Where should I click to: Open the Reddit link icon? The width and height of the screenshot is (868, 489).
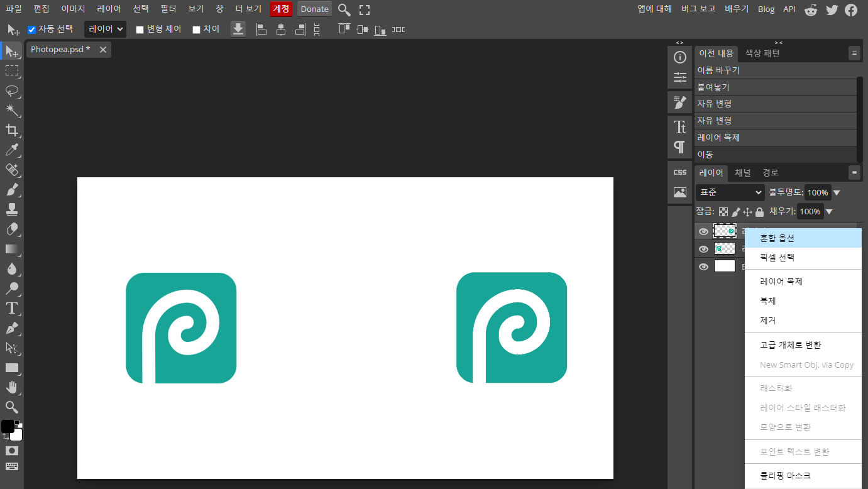(x=811, y=9)
